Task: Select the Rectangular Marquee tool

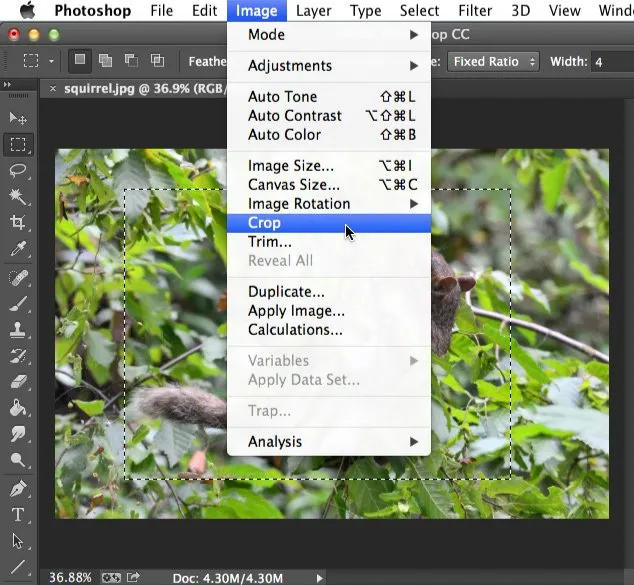Action: pos(18,145)
